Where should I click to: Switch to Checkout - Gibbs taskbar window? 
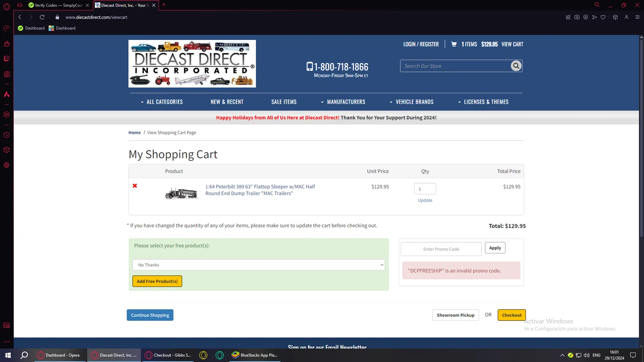168,355
